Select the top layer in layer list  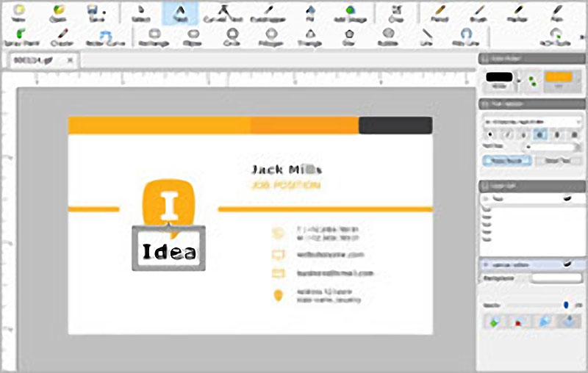click(531, 198)
